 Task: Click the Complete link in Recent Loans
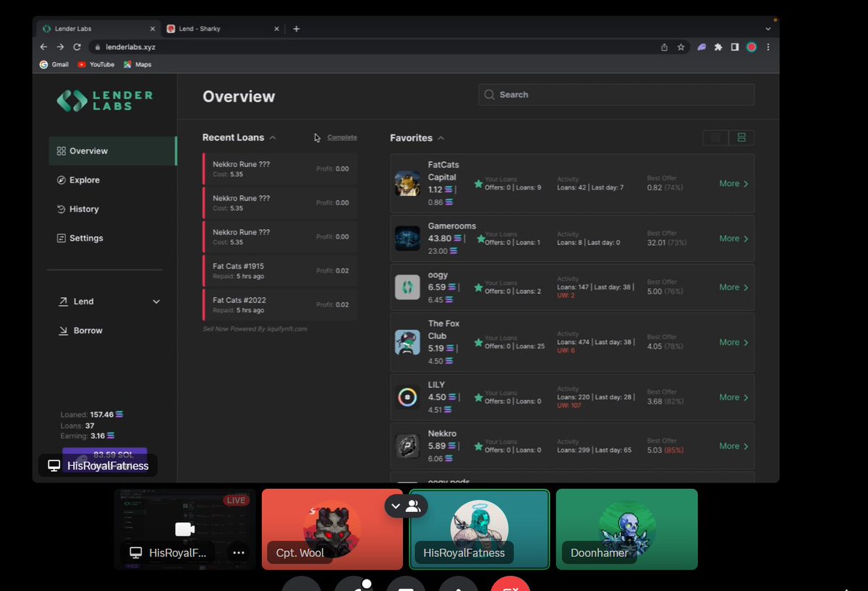coord(342,137)
